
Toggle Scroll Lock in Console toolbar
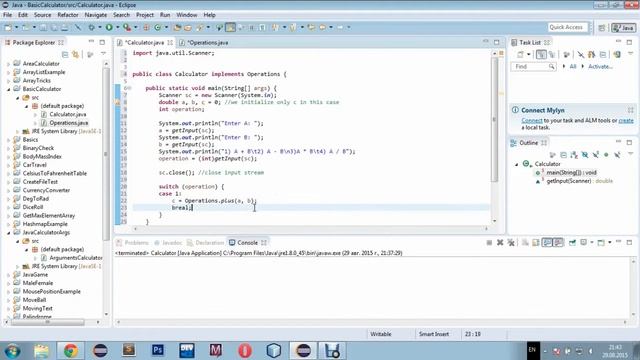pyautogui.click(x=536, y=242)
